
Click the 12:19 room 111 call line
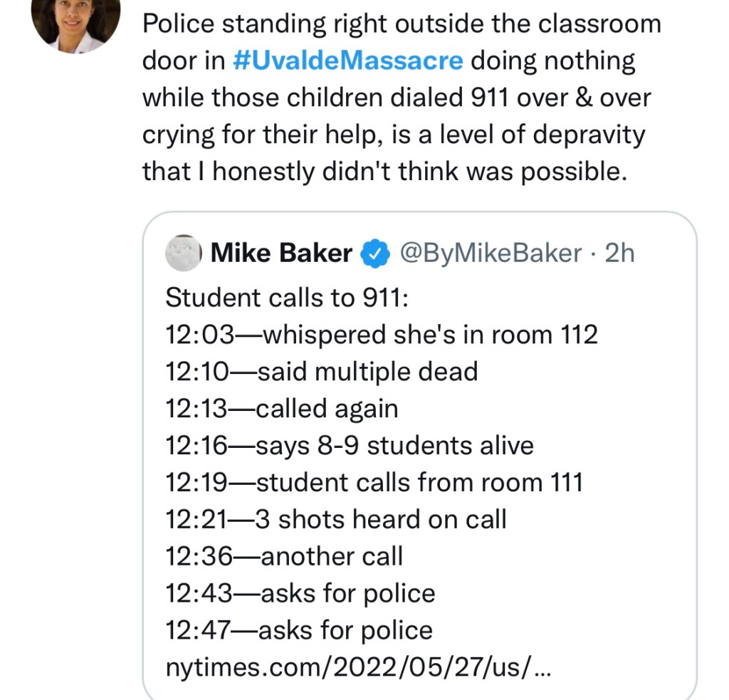coord(374,483)
